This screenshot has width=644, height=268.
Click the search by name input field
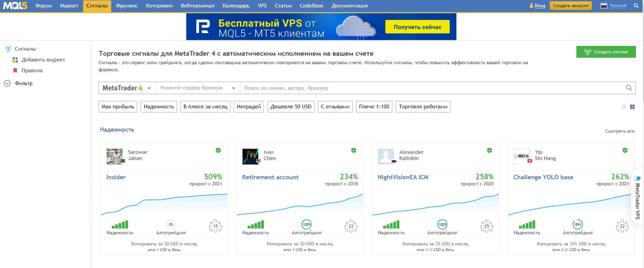click(x=432, y=88)
